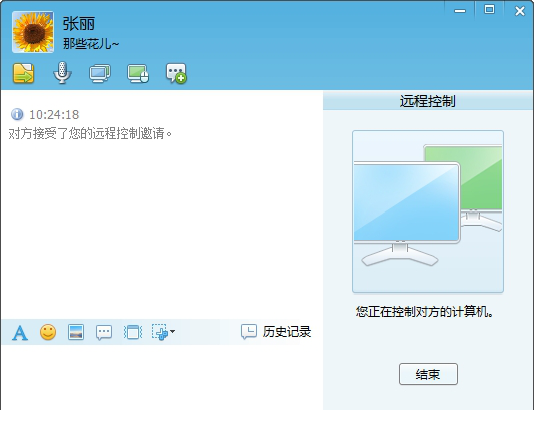Viewport: 534px width, 426px height.
Task: Open quick reply speech bubble icon
Action: 104,332
